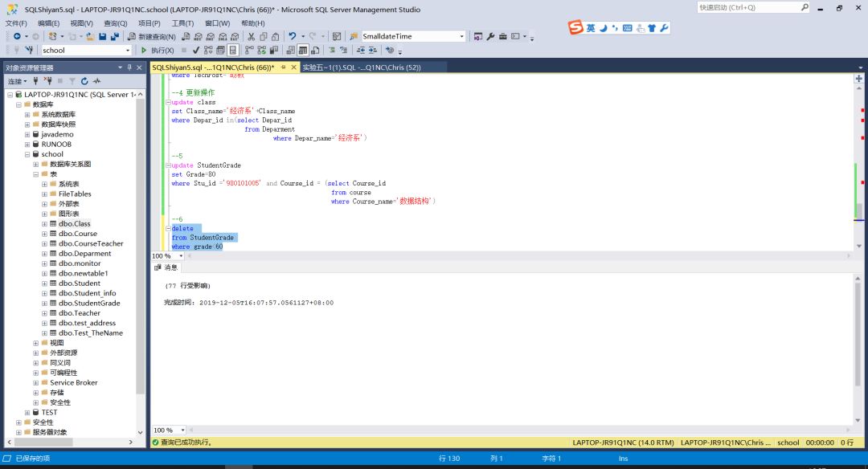Screen dimensions: 868x469
Task: Click the Save file floppy disk icon
Action: click(x=102, y=37)
